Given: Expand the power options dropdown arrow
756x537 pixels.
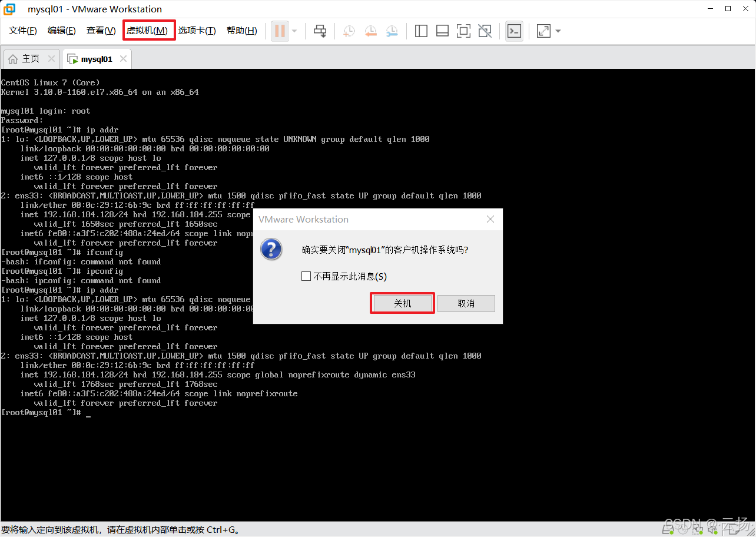Looking at the screenshot, I should click(294, 31).
